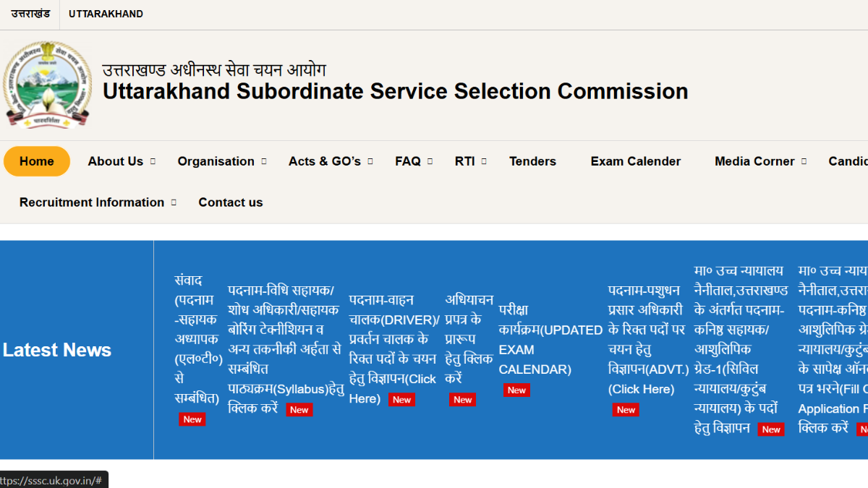Open the Contact us page
Image resolution: width=868 pixels, height=488 pixels.
231,202
